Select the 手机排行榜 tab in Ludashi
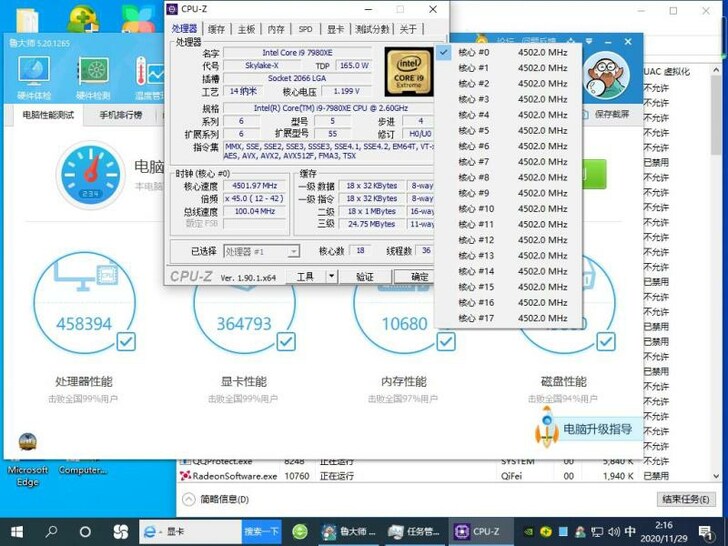 point(121,115)
